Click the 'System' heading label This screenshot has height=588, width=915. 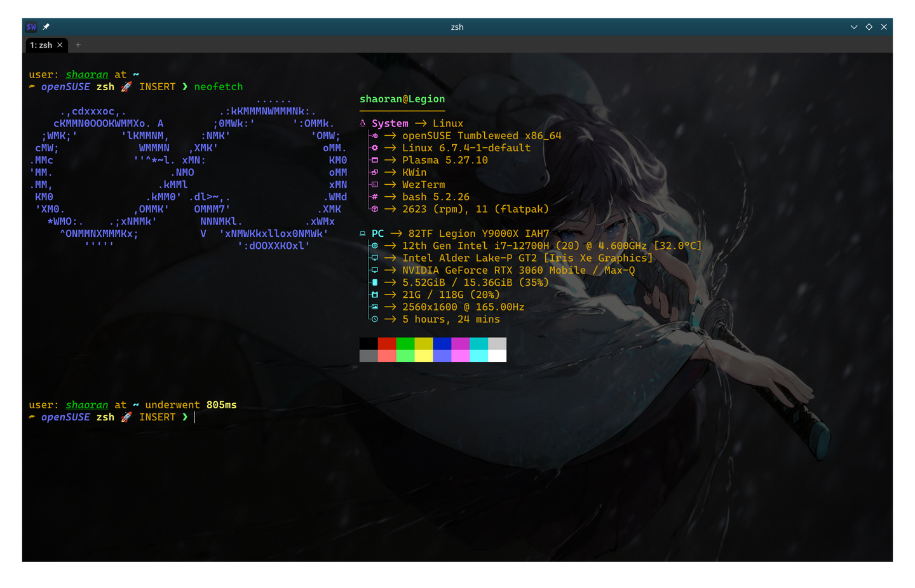pyautogui.click(x=390, y=124)
